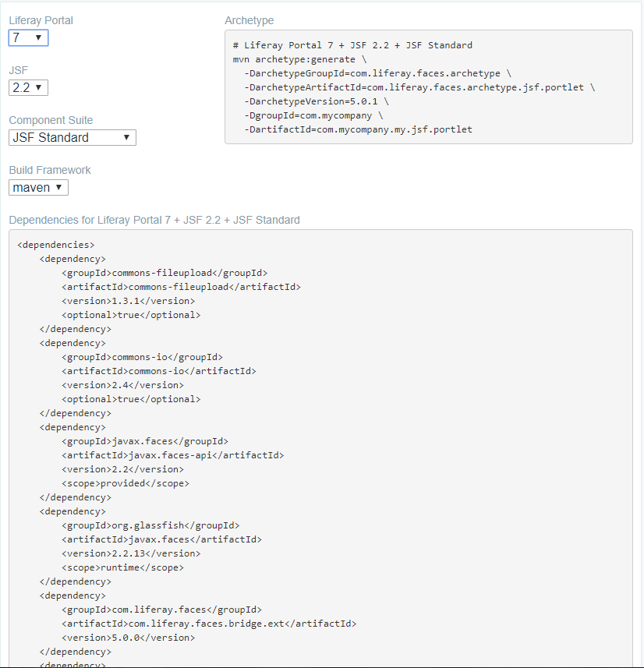Image resolution: width=644 pixels, height=668 pixels.
Task: Click the Dependencies for Liferay Portal 7 heading
Action: (x=154, y=220)
